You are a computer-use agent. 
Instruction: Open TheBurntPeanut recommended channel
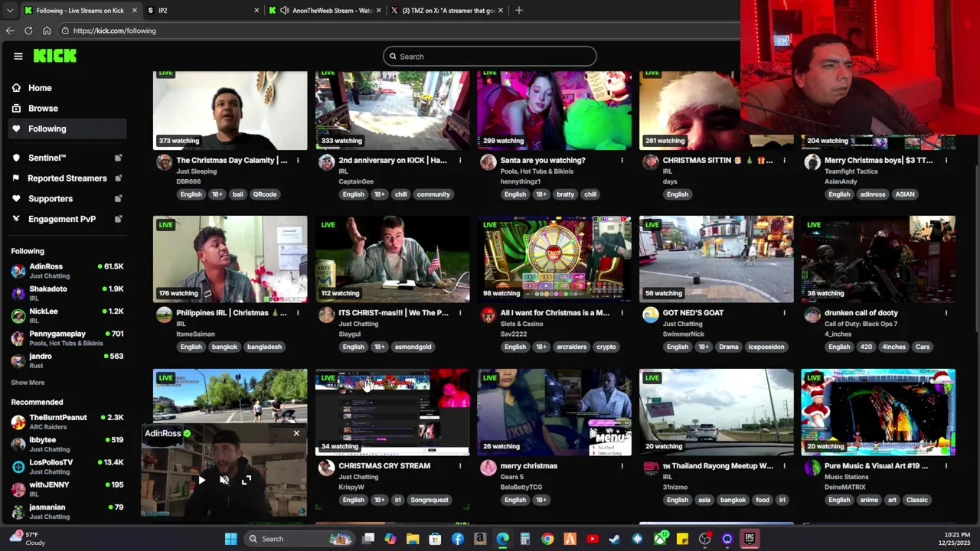pos(67,422)
